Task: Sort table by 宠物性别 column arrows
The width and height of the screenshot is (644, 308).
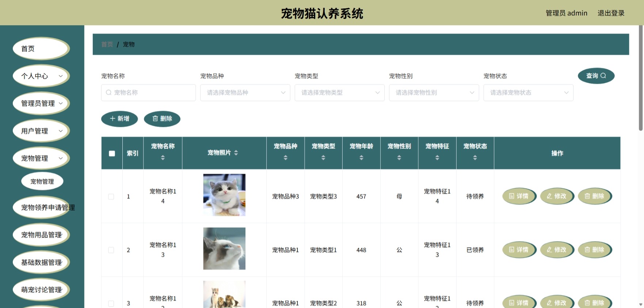Action: pyautogui.click(x=399, y=158)
